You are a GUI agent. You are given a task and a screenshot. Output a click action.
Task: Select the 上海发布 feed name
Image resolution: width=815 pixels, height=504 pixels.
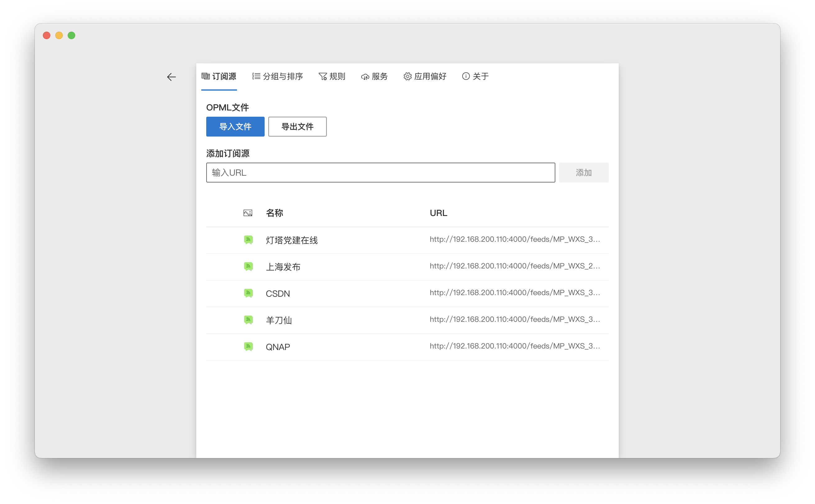pyautogui.click(x=283, y=267)
